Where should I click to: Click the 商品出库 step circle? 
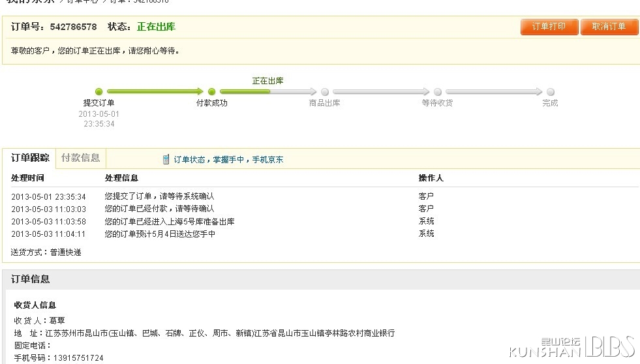coord(325,92)
